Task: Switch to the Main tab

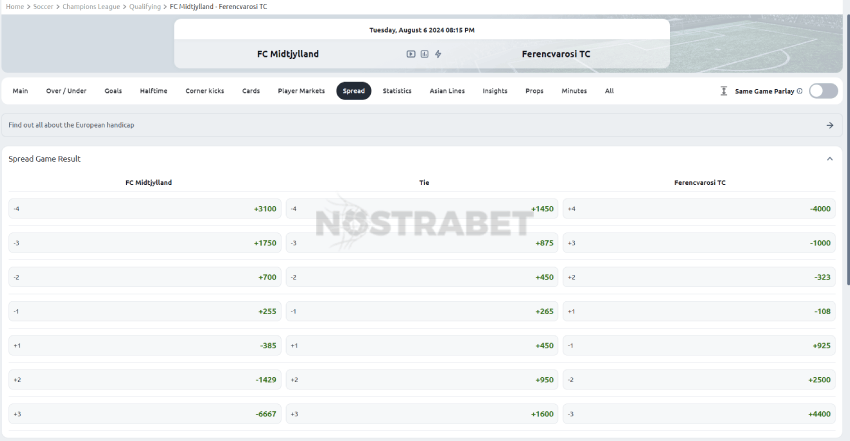Action: [x=20, y=91]
